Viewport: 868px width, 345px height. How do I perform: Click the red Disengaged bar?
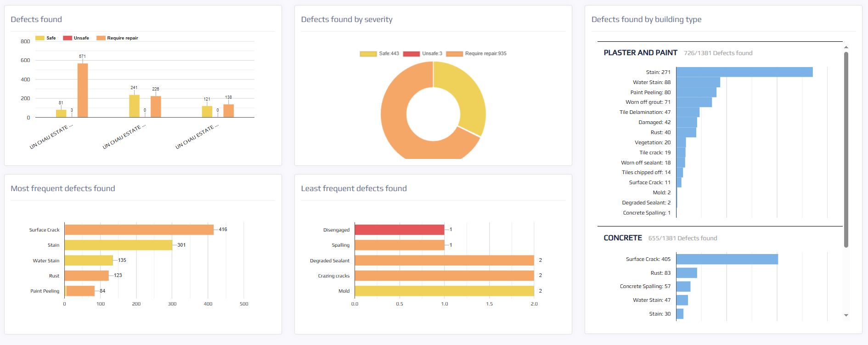click(399, 230)
